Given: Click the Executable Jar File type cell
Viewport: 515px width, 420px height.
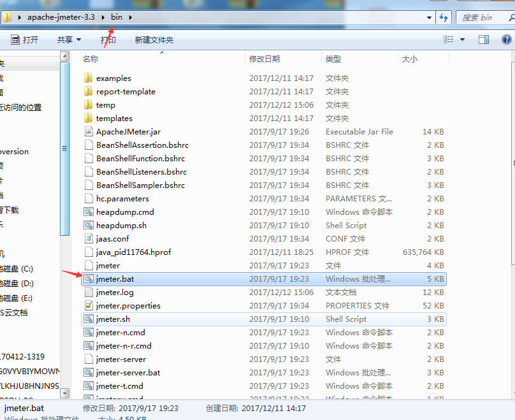Looking at the screenshot, I should pos(359,132).
